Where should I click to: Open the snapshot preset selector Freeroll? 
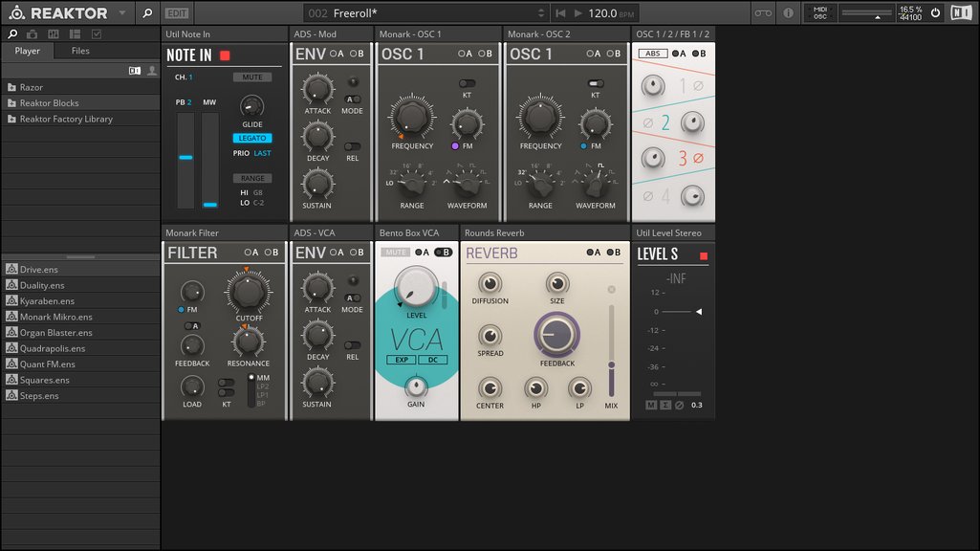[x=425, y=12]
